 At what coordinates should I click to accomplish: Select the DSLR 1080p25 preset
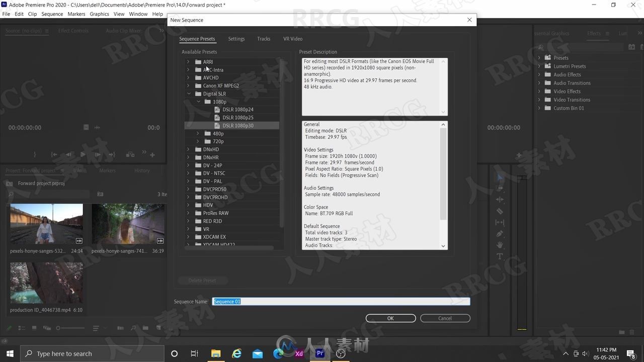tap(237, 118)
